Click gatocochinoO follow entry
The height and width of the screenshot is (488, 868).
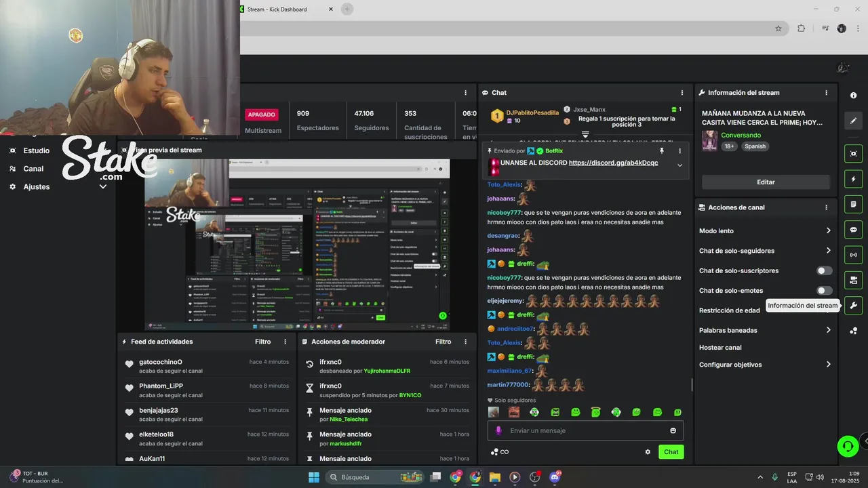206,366
